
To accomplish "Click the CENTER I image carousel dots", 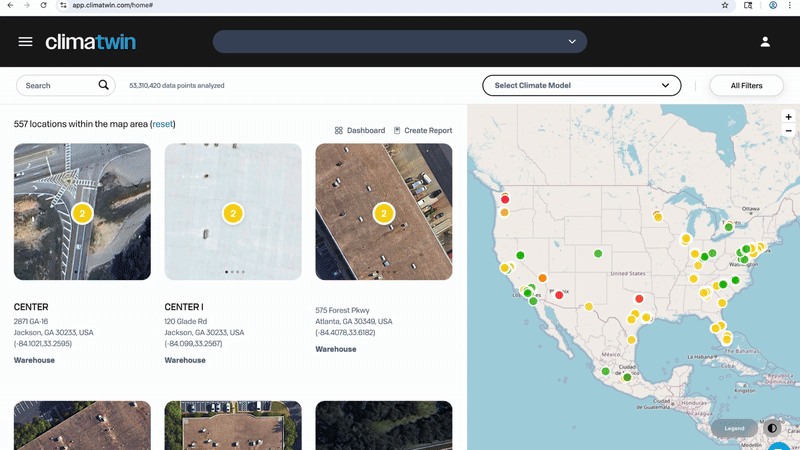I will pos(235,272).
